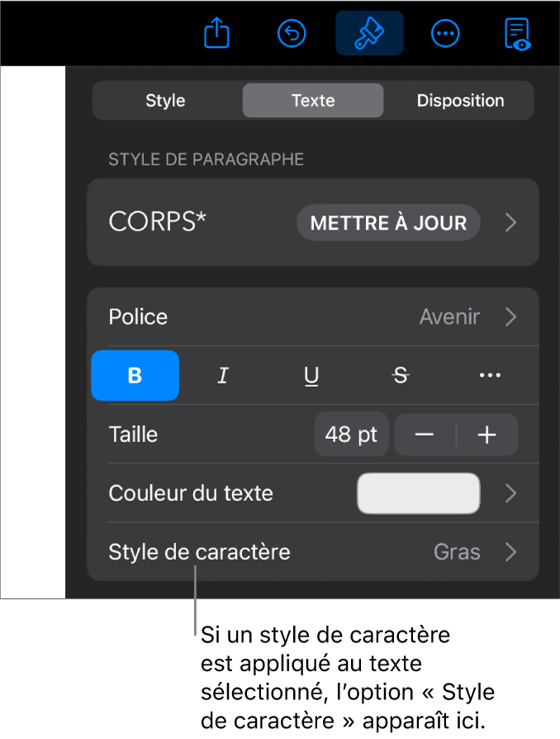
Task: Expand the CORPS paragraph style chevron
Action: pos(511,222)
